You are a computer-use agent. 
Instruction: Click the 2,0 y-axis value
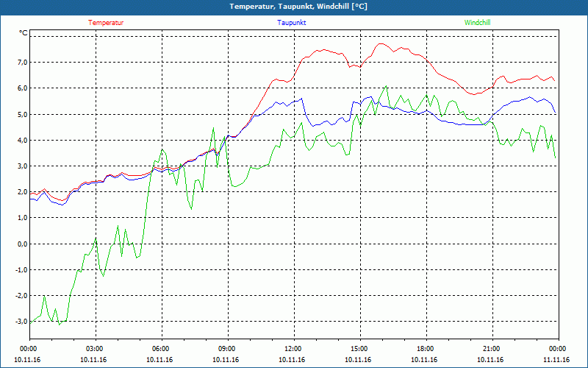click(23, 192)
